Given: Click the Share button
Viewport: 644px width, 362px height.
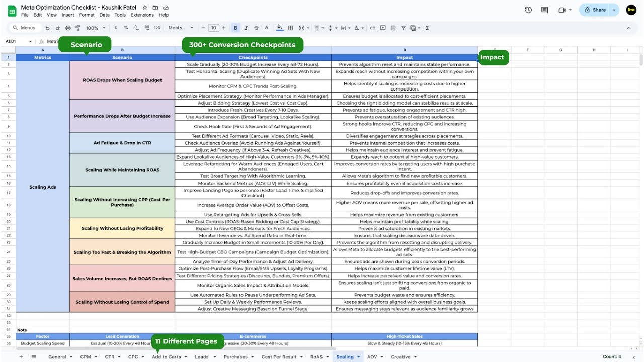Looking at the screenshot, I should [x=595, y=10].
